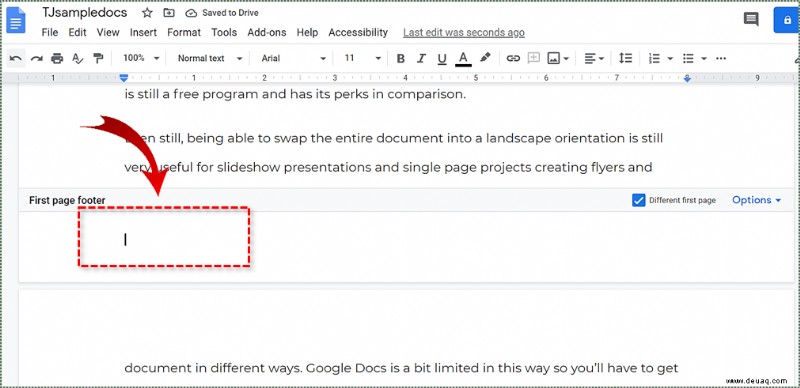Open the comment history icon

tap(751, 20)
